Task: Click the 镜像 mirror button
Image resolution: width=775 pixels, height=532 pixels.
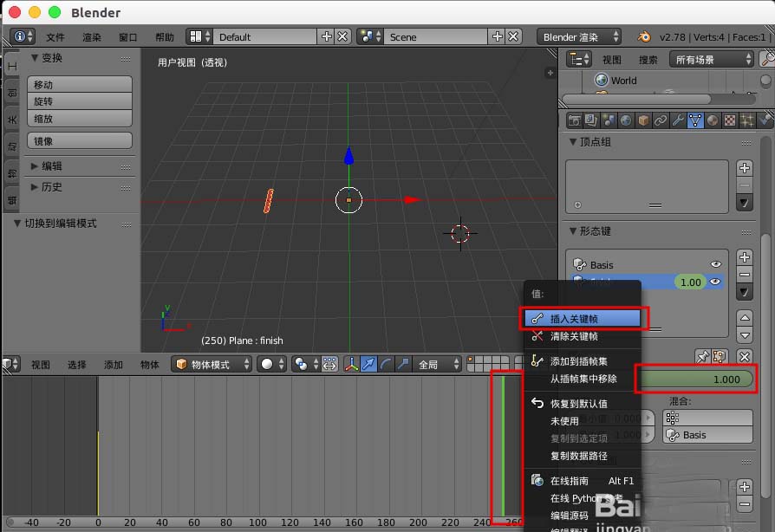Action: tap(80, 140)
